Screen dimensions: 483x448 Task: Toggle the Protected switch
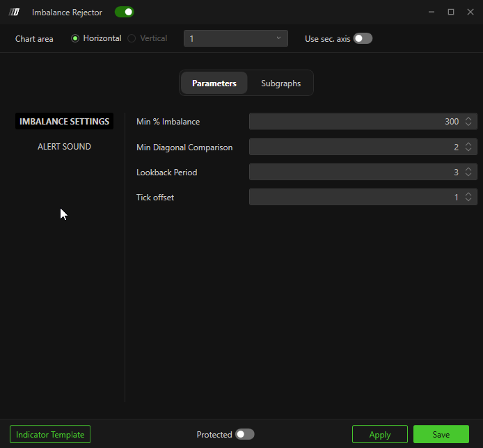point(244,434)
